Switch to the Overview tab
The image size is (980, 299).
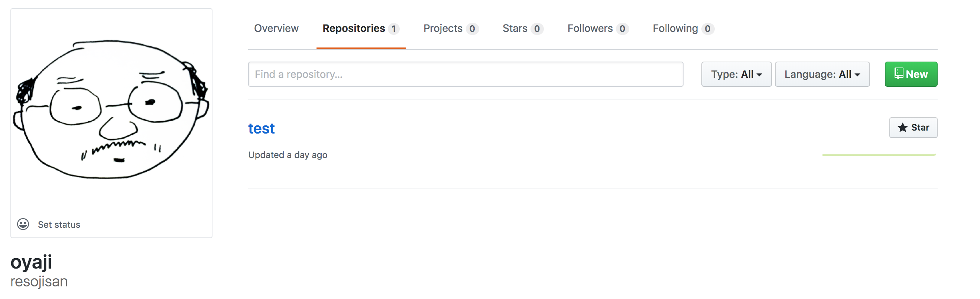pos(276,29)
